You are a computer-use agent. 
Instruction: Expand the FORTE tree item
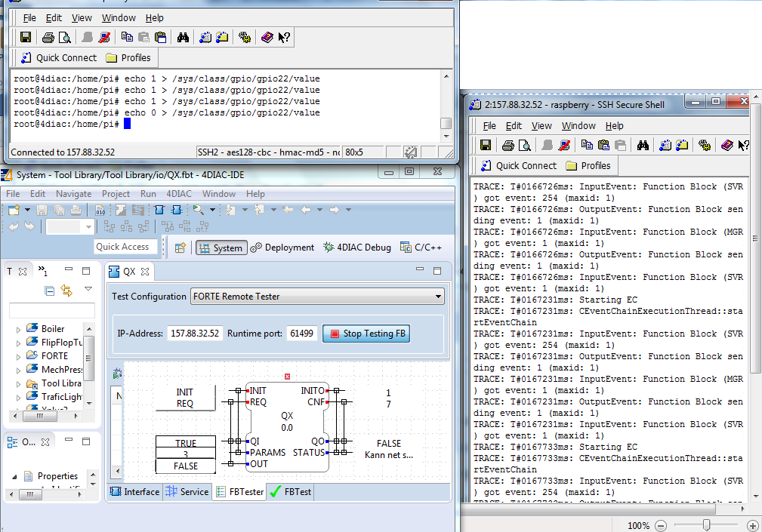[x=18, y=357]
